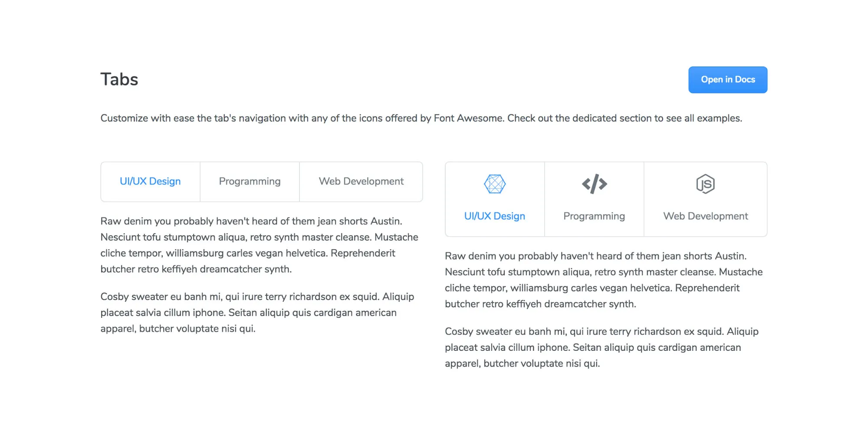
Task: Click the hexagon polygon icon above UI/UX Design
Action: (x=494, y=184)
